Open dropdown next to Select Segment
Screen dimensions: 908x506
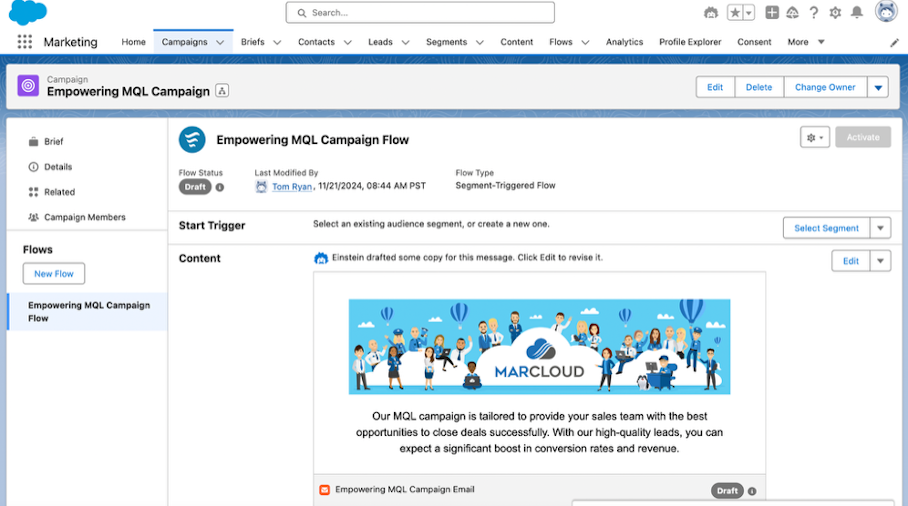click(880, 228)
